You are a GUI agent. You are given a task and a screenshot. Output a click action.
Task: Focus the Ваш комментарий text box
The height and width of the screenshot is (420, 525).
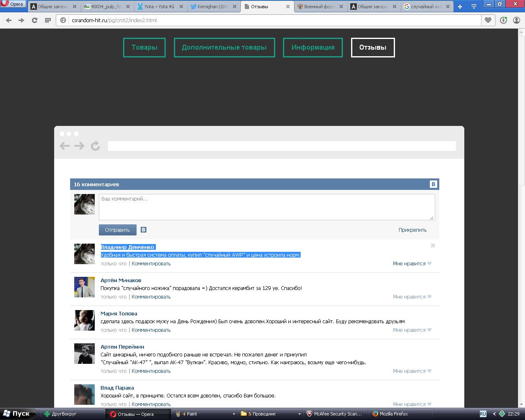tap(267, 207)
